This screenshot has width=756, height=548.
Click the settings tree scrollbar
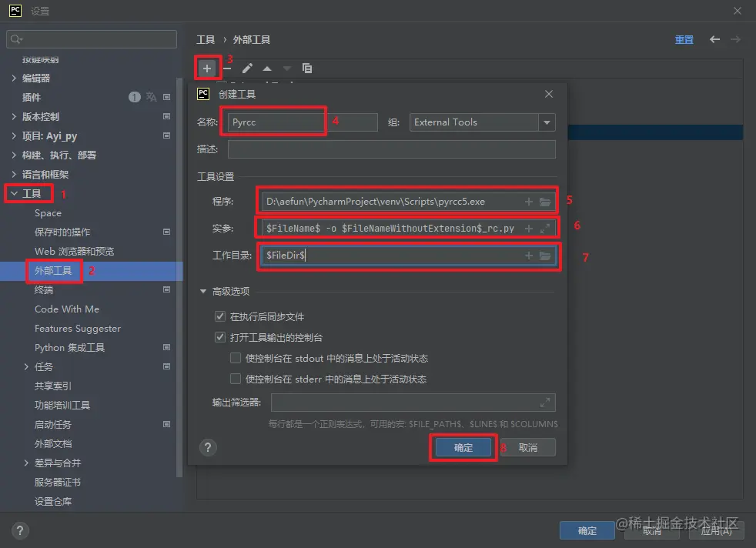point(179,277)
